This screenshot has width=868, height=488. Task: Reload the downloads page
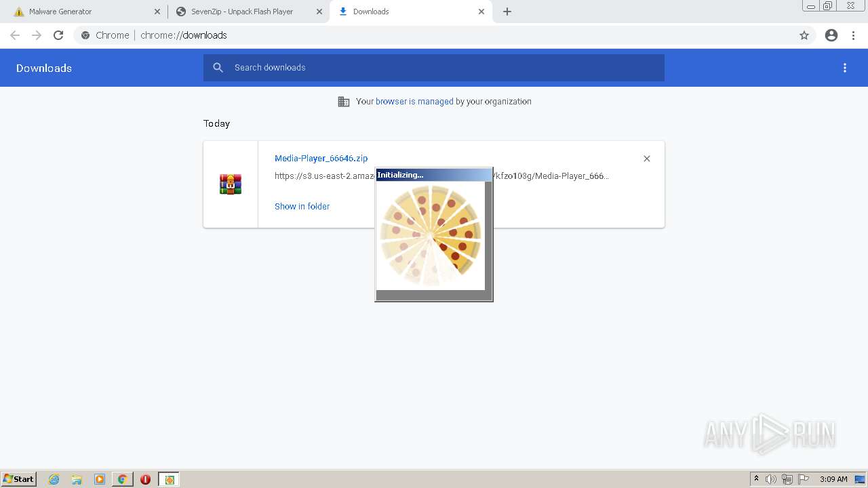(58, 35)
